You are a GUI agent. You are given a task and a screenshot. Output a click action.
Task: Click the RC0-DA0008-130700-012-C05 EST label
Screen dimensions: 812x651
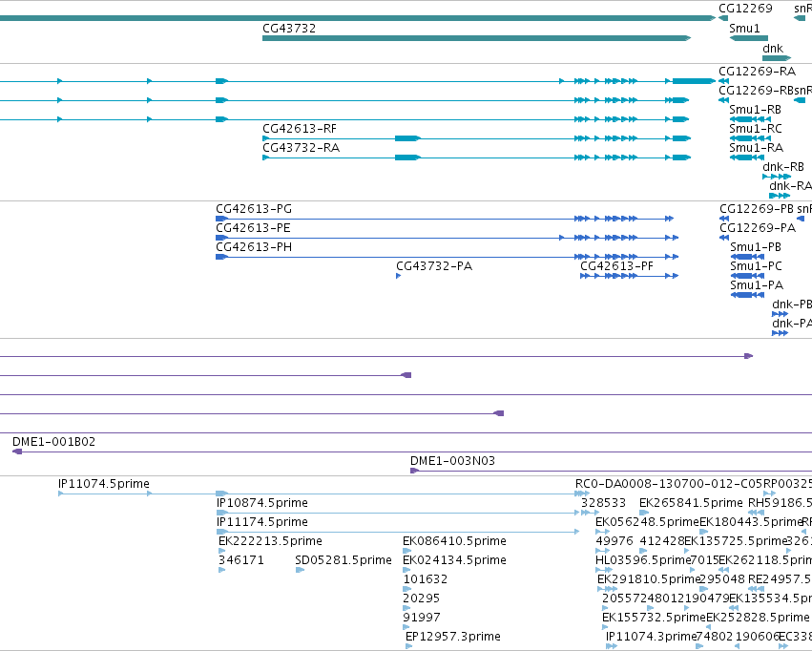coord(669,484)
